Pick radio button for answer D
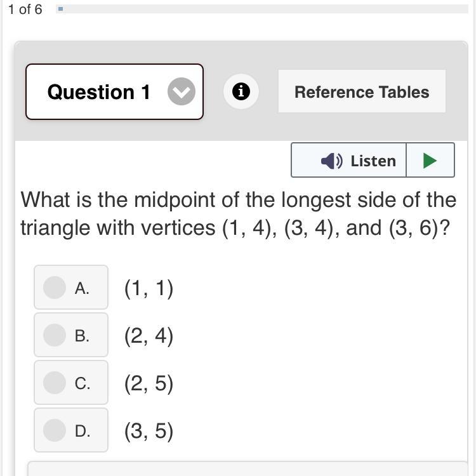The image size is (476, 476). pyautogui.click(x=55, y=430)
